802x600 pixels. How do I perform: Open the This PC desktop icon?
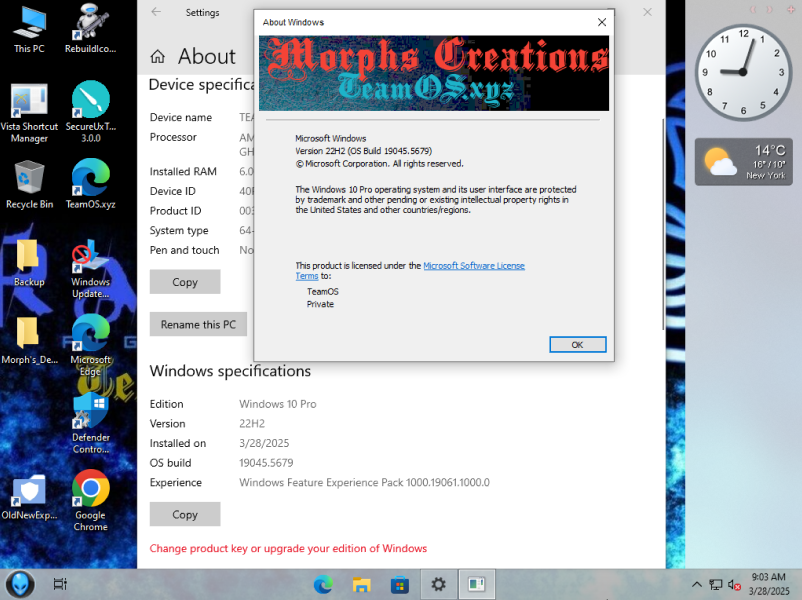point(29,29)
